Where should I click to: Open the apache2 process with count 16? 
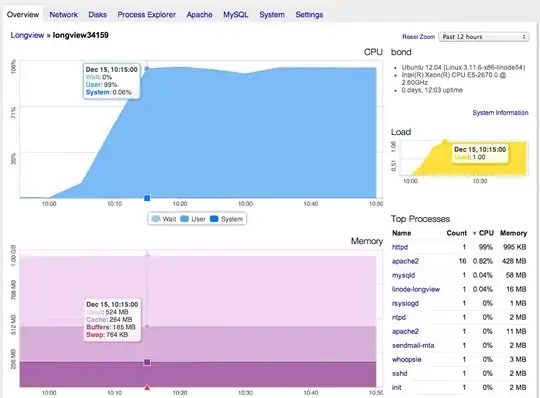(405, 261)
